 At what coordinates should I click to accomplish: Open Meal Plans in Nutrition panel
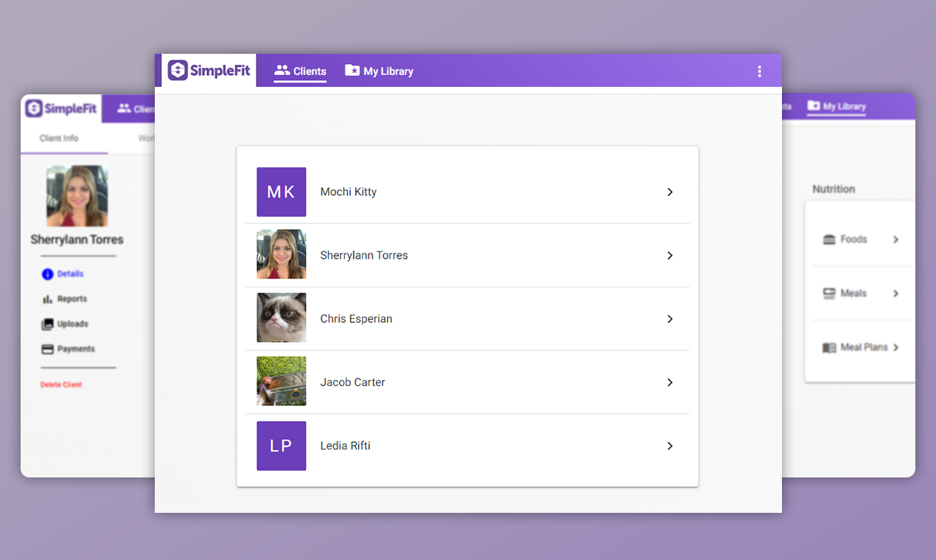click(x=864, y=347)
